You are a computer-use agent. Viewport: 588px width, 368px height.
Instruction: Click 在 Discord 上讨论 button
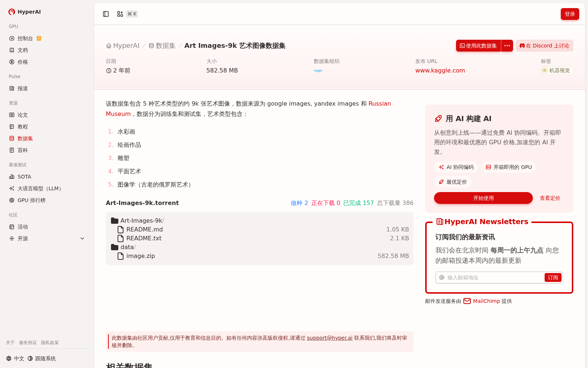click(x=544, y=46)
